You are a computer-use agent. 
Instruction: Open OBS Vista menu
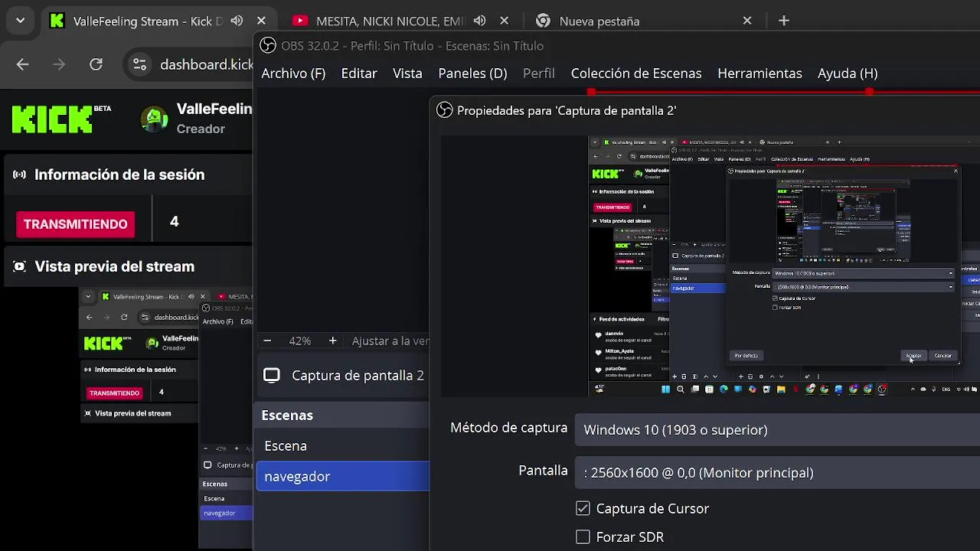pos(407,73)
